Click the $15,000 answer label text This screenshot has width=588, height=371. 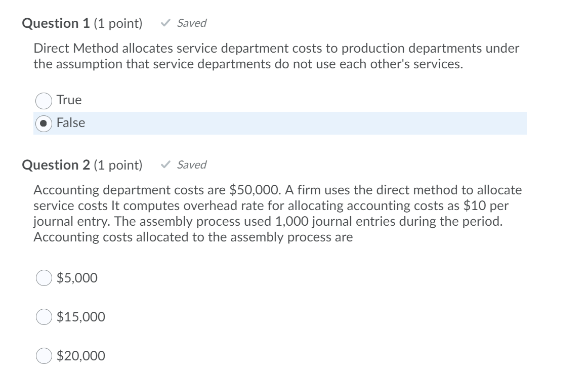click(x=81, y=317)
